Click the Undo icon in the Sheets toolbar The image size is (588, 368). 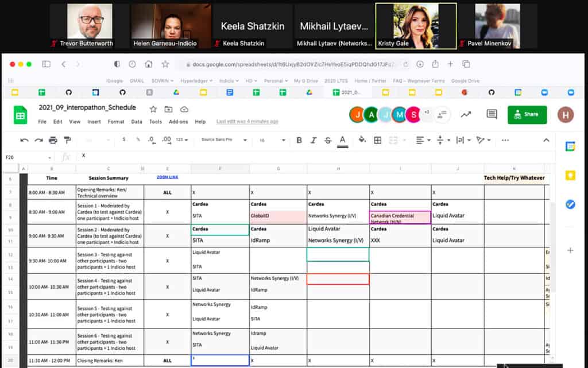24,140
